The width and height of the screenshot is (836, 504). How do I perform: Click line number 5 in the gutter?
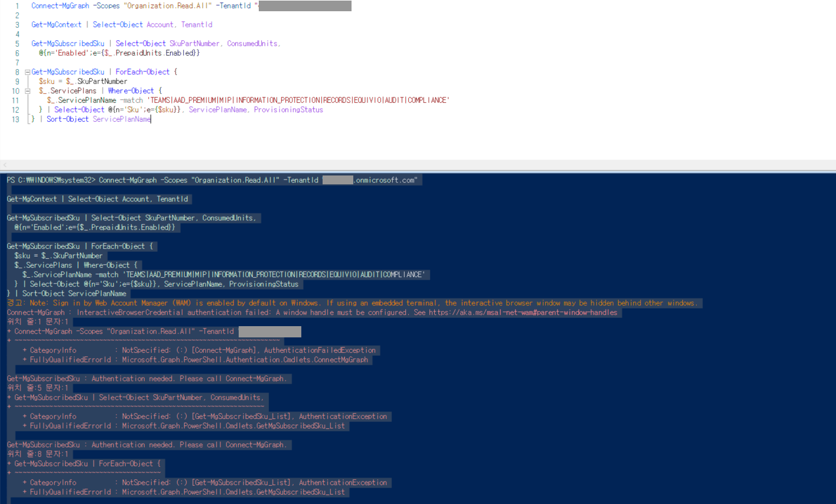click(17, 44)
